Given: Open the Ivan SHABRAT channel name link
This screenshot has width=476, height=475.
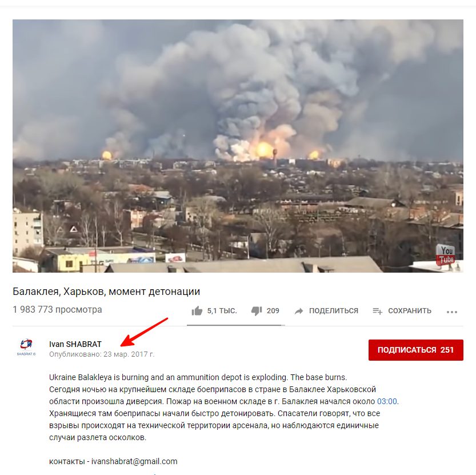Looking at the screenshot, I should click(x=75, y=344).
